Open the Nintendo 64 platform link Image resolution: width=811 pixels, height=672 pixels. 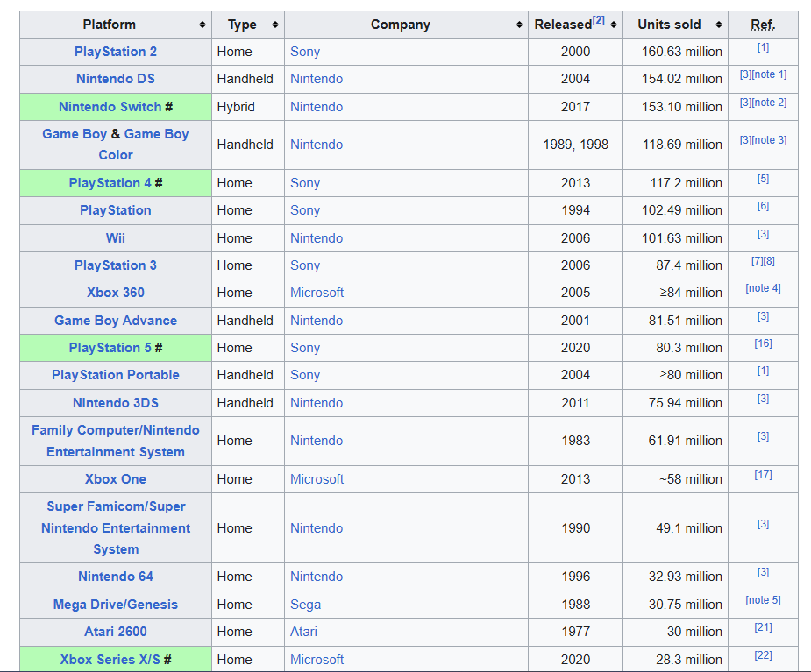(x=116, y=577)
